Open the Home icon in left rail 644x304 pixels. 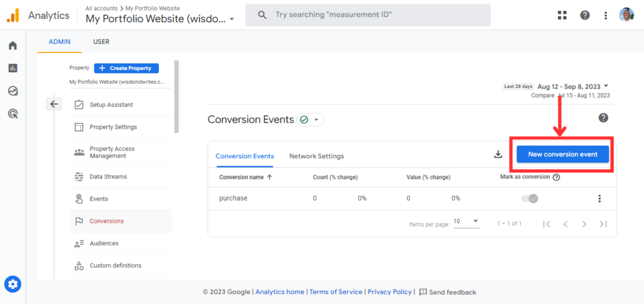[13, 45]
